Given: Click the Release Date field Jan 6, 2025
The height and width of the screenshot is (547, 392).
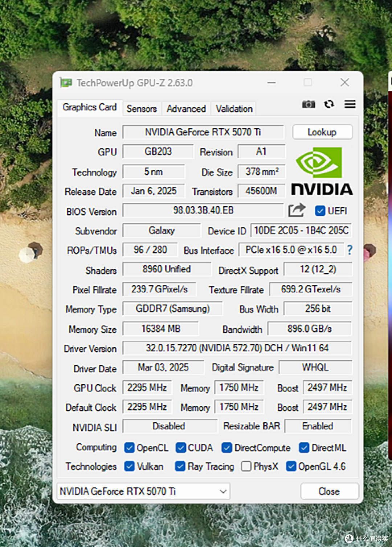Looking at the screenshot, I should tap(154, 191).
